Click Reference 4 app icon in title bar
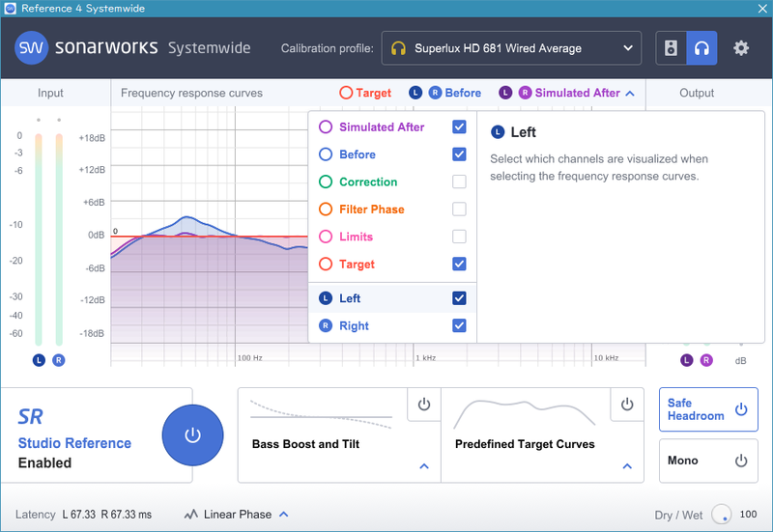Viewport: 773px width, 532px height. tap(10, 9)
